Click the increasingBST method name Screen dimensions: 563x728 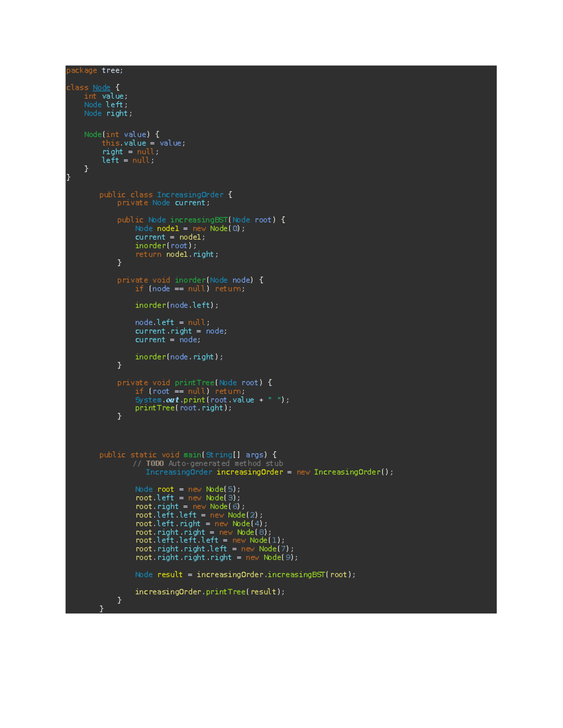tap(199, 219)
